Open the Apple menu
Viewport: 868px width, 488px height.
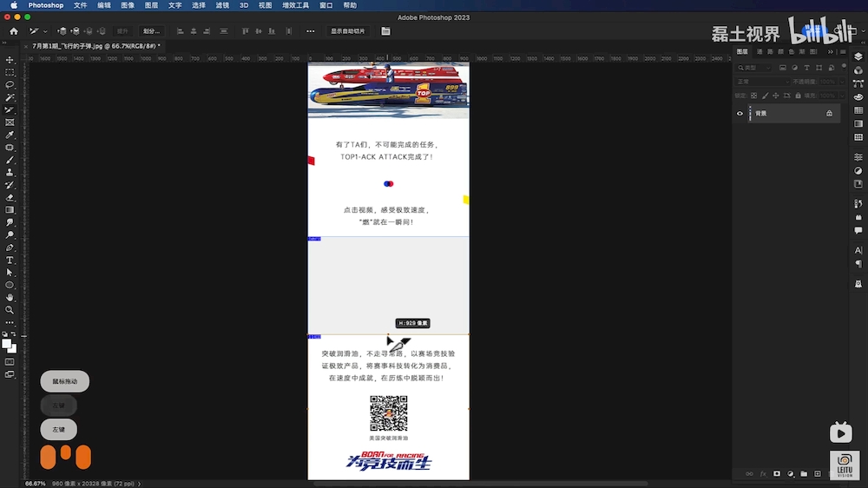click(x=14, y=5)
